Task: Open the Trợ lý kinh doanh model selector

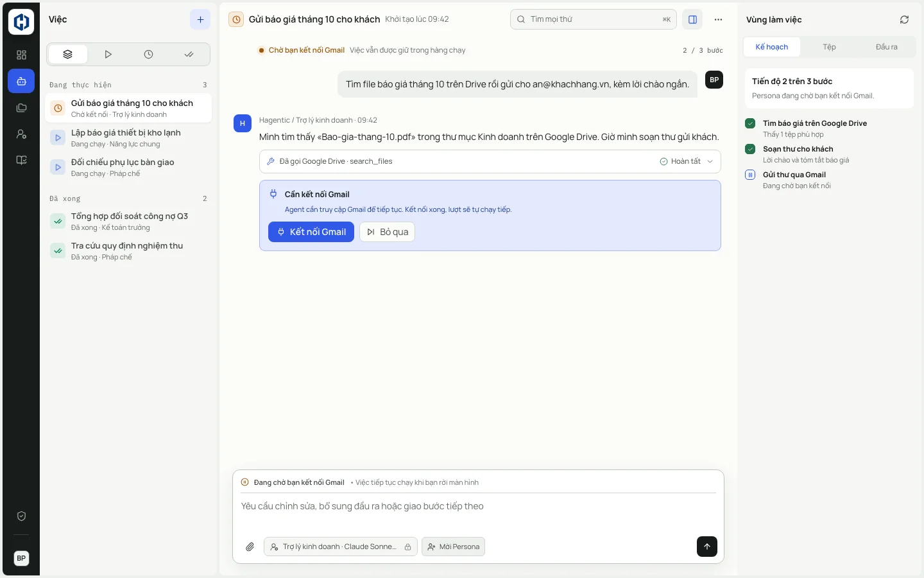Action: pos(341,547)
